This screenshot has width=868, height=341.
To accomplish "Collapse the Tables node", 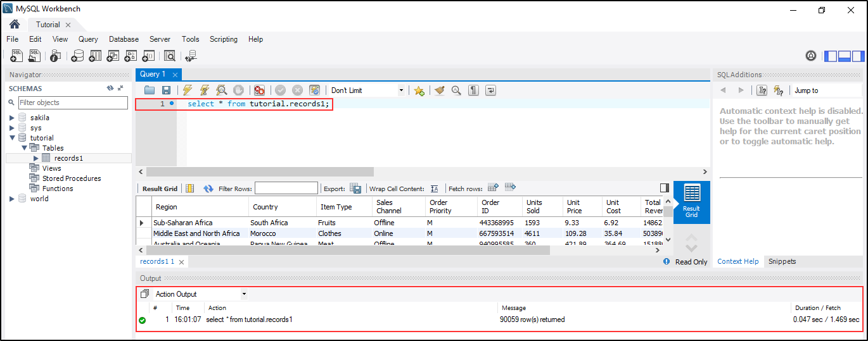I will point(23,148).
